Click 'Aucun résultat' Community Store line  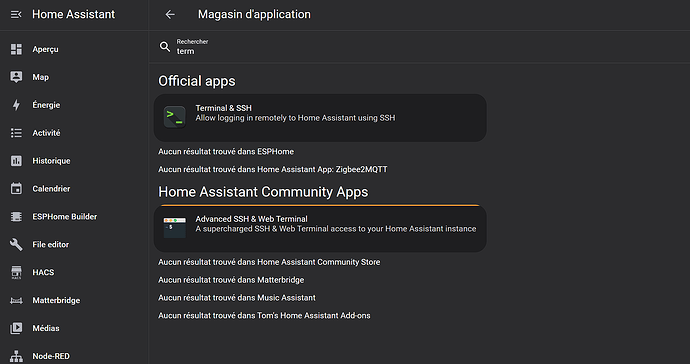269,262
